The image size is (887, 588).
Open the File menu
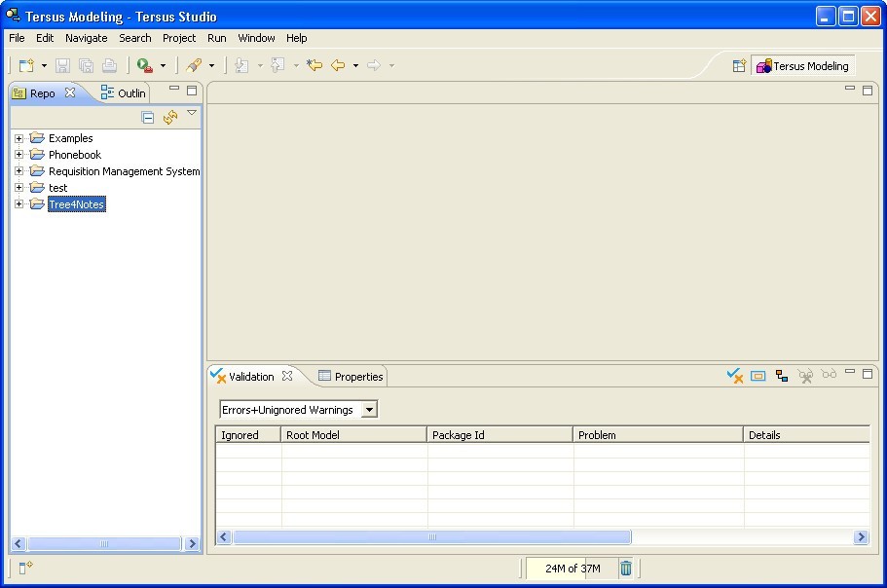[x=16, y=38]
